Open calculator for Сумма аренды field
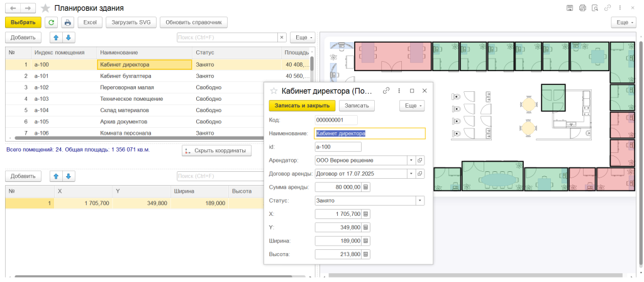The image size is (644, 282). click(x=367, y=187)
